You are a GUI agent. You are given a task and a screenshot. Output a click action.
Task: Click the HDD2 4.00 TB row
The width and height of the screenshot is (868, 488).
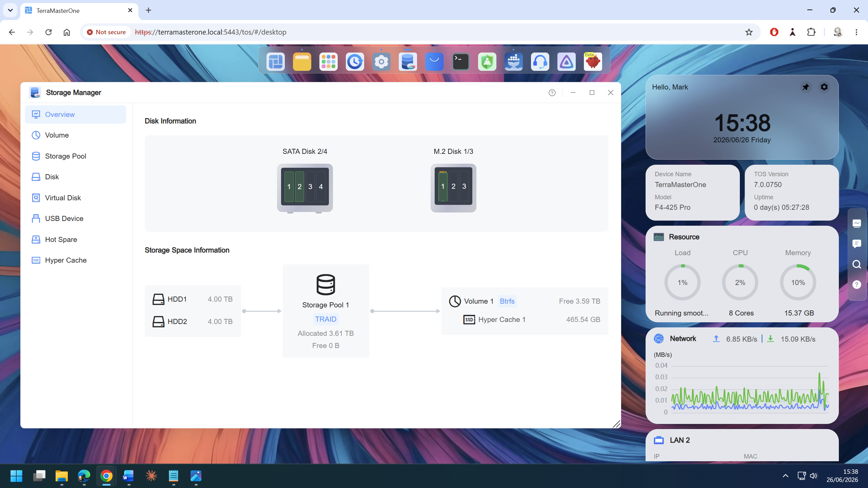(193, 321)
